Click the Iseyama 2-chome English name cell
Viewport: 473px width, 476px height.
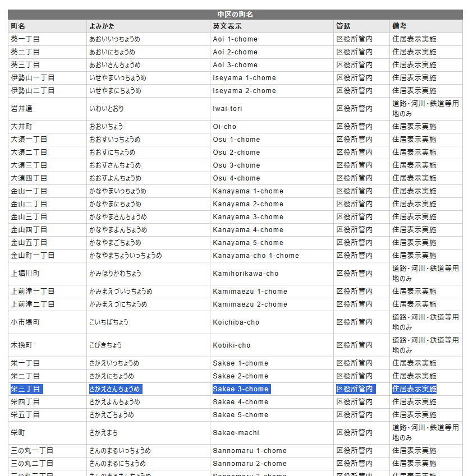pos(244,91)
